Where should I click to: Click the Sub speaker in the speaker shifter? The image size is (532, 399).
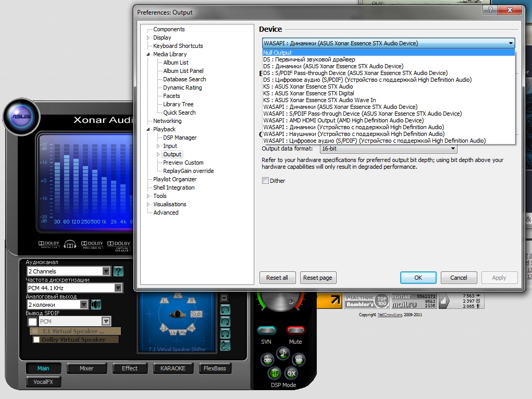[x=196, y=314]
